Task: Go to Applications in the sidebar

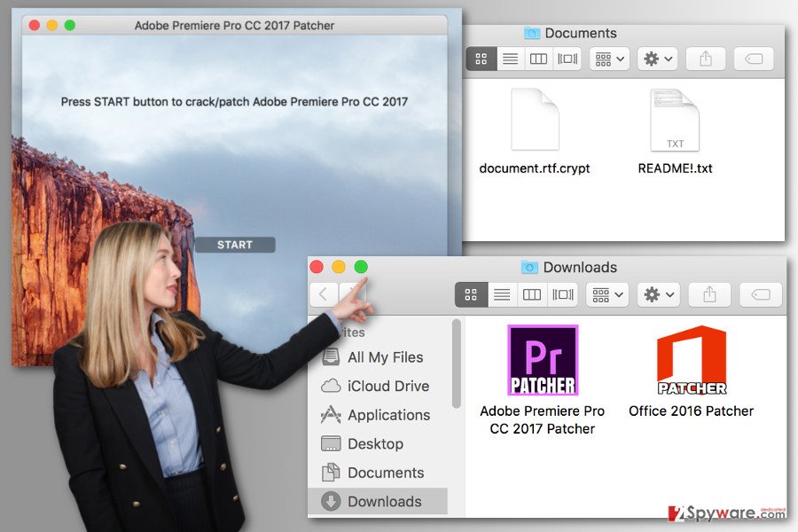Action: click(378, 415)
